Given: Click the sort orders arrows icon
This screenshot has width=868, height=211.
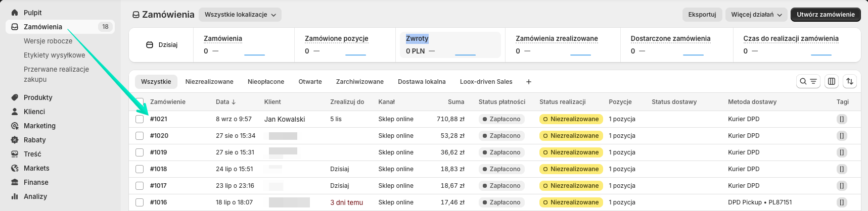Looking at the screenshot, I should pos(850,81).
